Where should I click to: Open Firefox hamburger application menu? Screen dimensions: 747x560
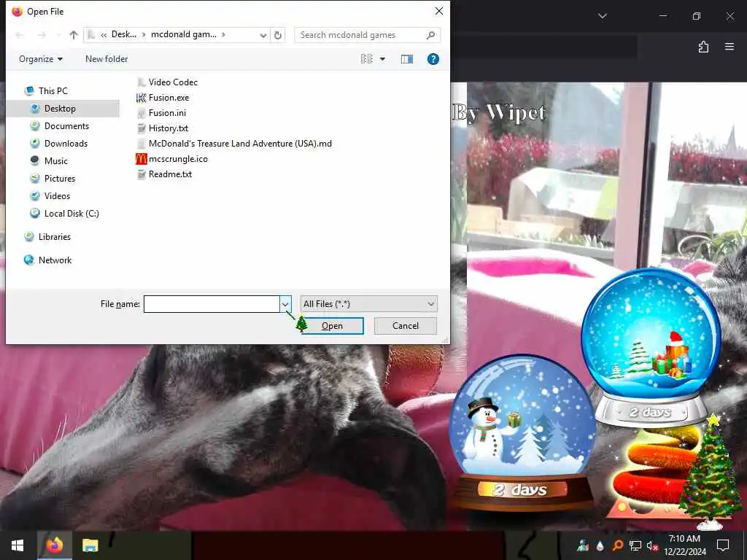[x=729, y=47]
